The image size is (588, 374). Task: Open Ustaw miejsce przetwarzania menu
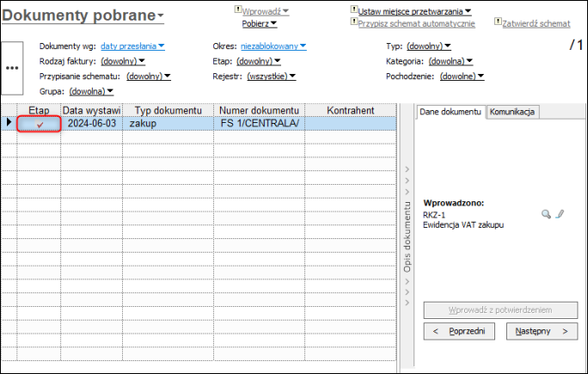(x=414, y=11)
